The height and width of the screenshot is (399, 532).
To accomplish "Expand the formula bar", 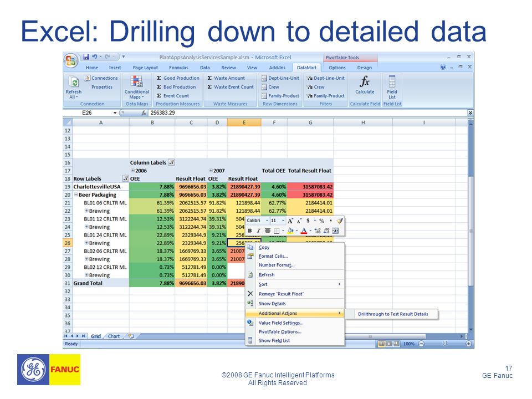I will (x=470, y=112).
